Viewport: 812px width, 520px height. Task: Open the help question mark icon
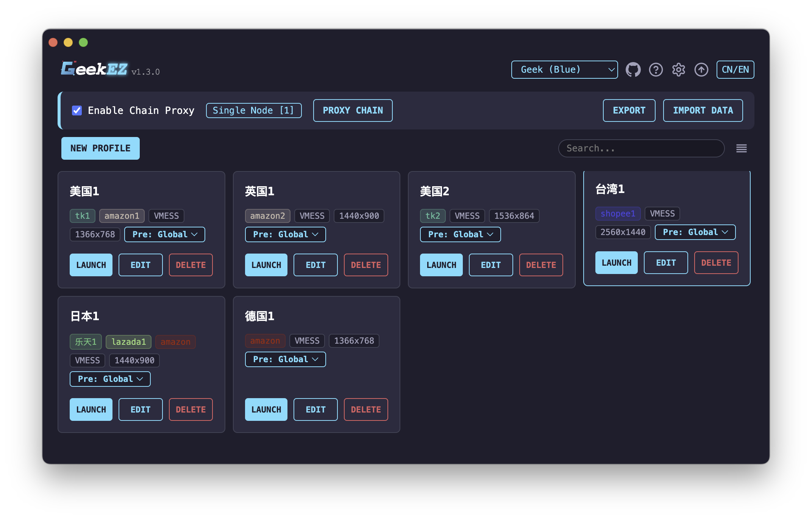pyautogui.click(x=656, y=70)
